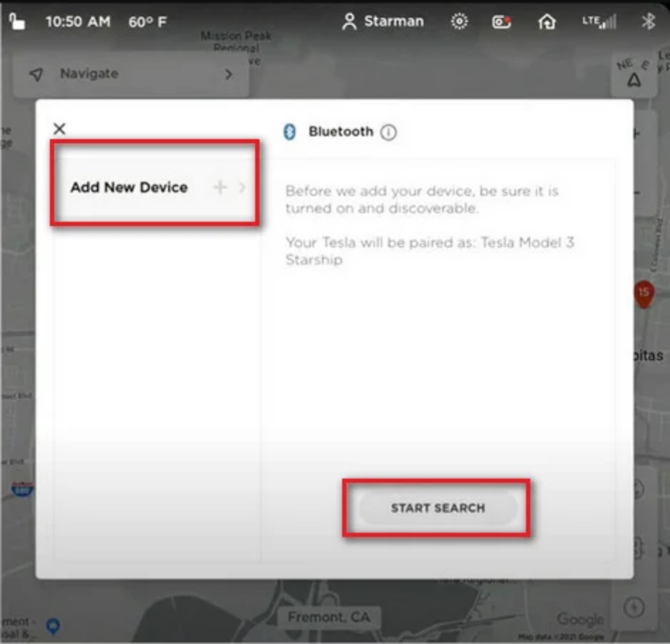Click the START SEARCH button
The image size is (670, 644).
point(438,508)
